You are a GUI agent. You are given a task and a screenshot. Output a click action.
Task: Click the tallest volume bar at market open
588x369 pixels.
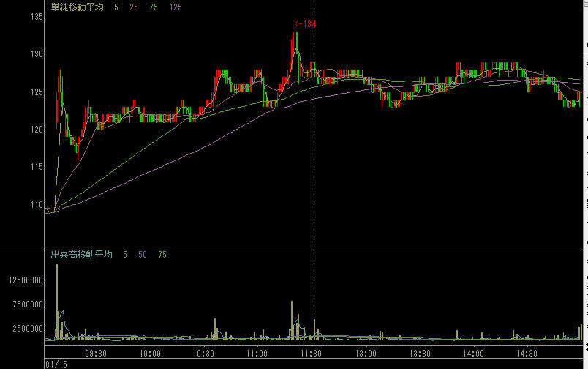pyautogui.click(x=56, y=307)
